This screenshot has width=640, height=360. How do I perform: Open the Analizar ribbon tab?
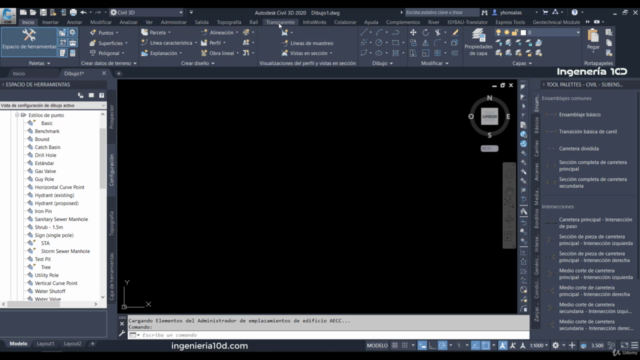(129, 22)
